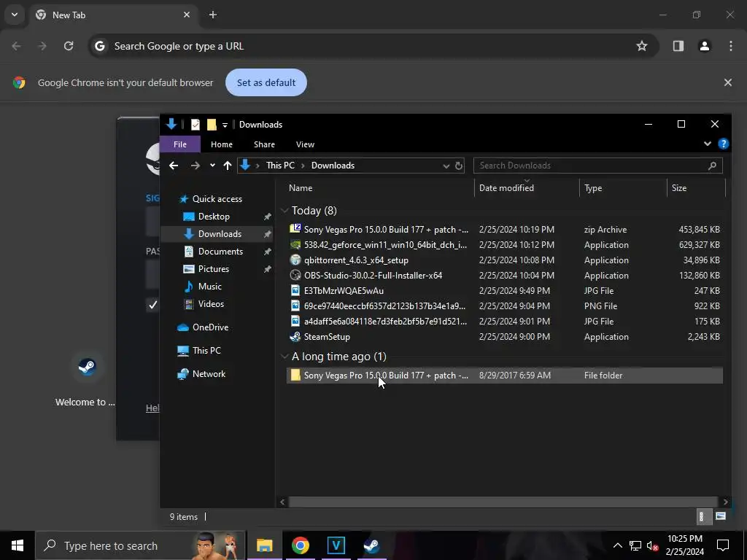This screenshot has height=560, width=747.
Task: Open recent locations dropdown next to Forward arrow
Action: [212, 166]
